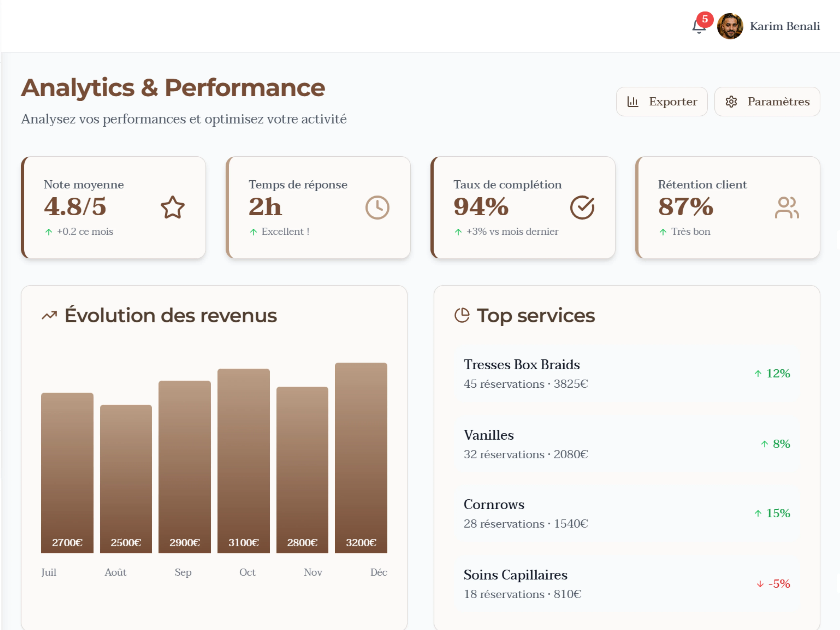840x630 pixels.
Task: Click the clock icon on Temps de réponse
Action: click(x=377, y=207)
